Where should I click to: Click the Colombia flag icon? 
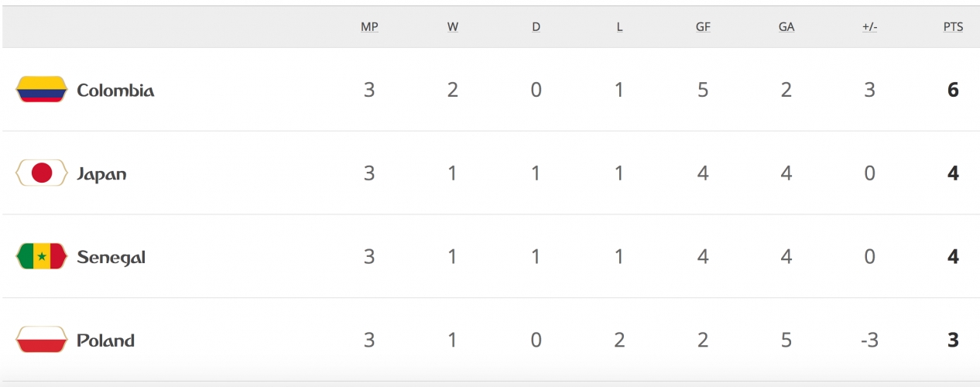pyautogui.click(x=42, y=90)
